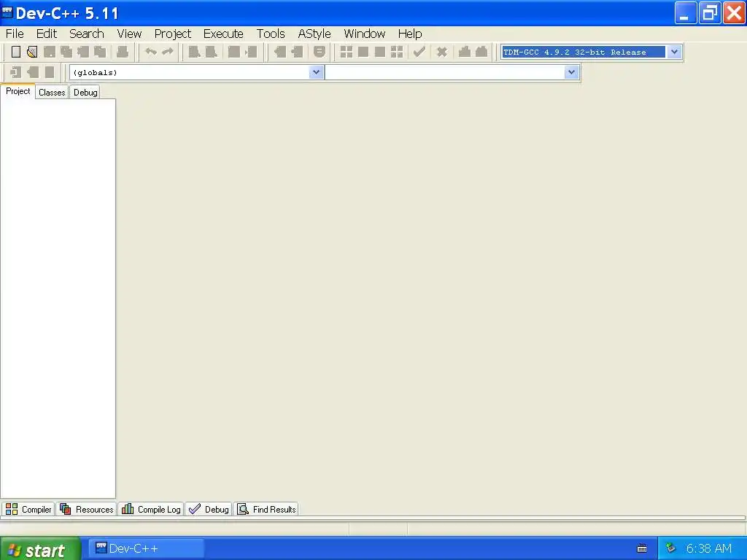Click the Compile toolbar icon
Screen dimensions: 747x560
click(347, 52)
